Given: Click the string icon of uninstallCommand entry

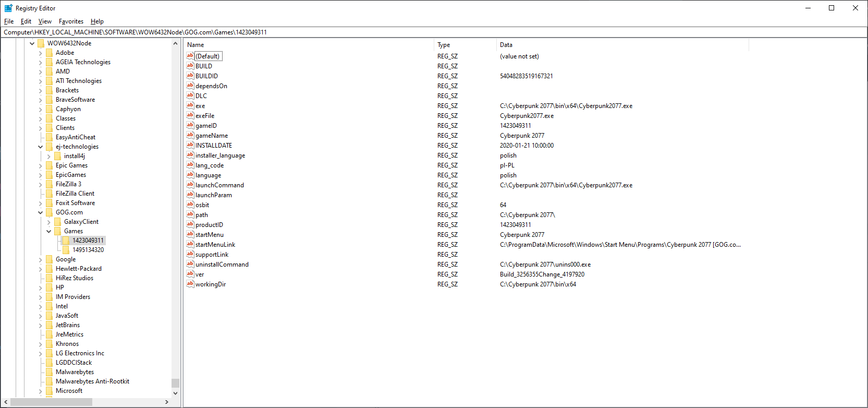Looking at the screenshot, I should 190,264.
